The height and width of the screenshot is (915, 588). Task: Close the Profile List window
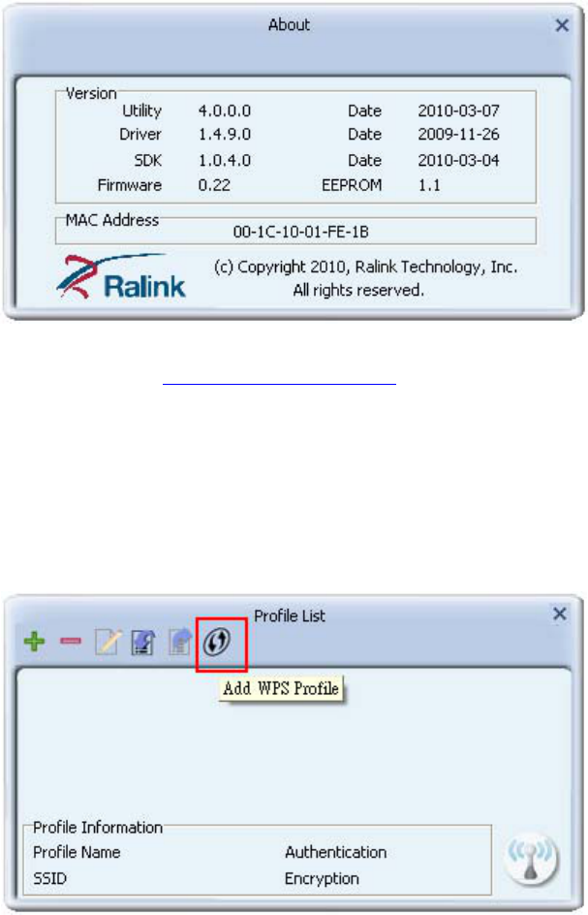point(559,614)
